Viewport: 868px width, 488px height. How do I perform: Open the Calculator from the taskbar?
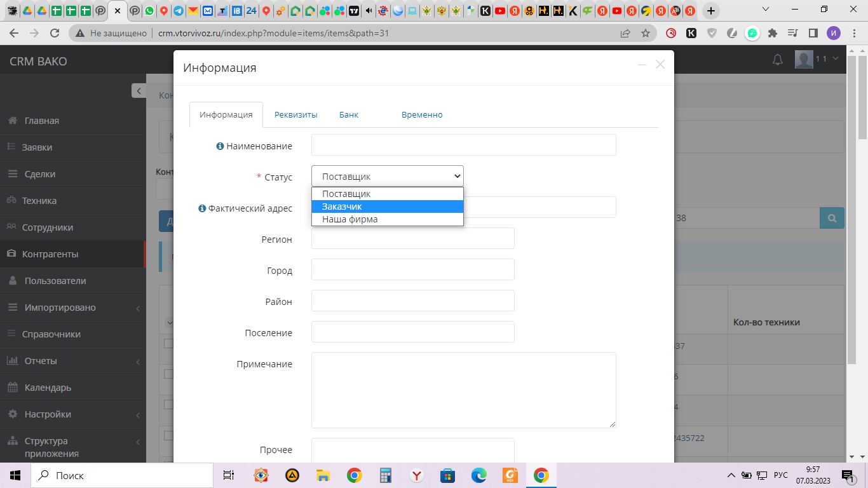pos(385,475)
